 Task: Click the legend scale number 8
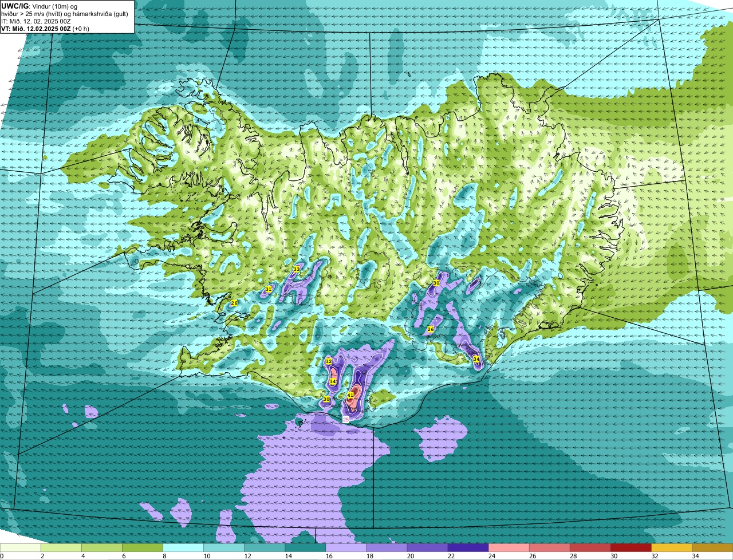pos(164,556)
